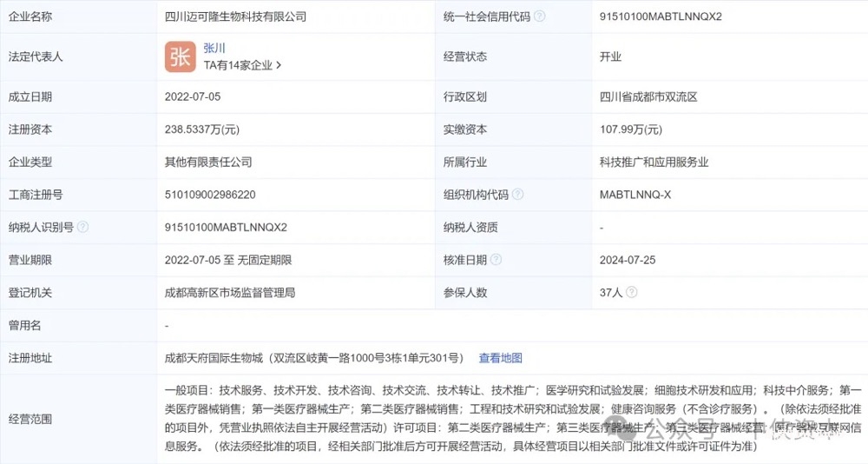Click the 注册地址 label cell

coord(78,358)
